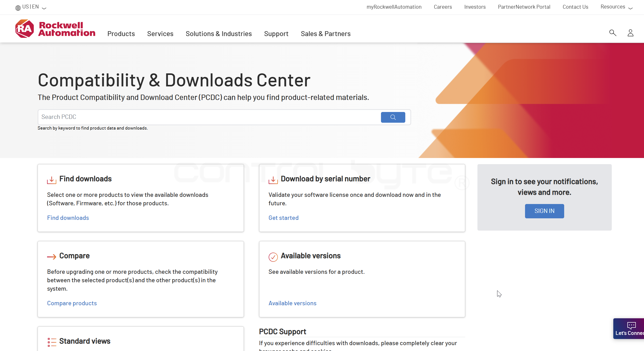Open the Solutions & Industries menu
Screen dimensions: 644x351
coord(219,34)
